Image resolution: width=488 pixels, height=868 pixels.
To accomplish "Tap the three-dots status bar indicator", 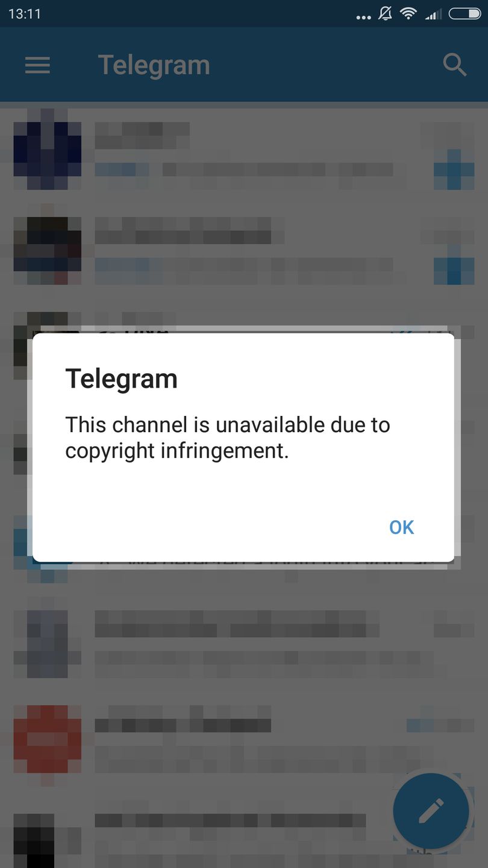I will click(363, 17).
